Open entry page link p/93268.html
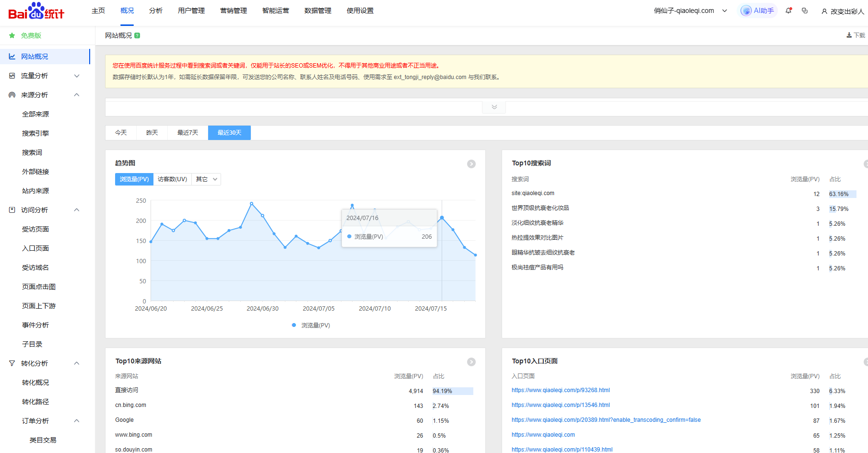The width and height of the screenshot is (868, 453). 561,390
